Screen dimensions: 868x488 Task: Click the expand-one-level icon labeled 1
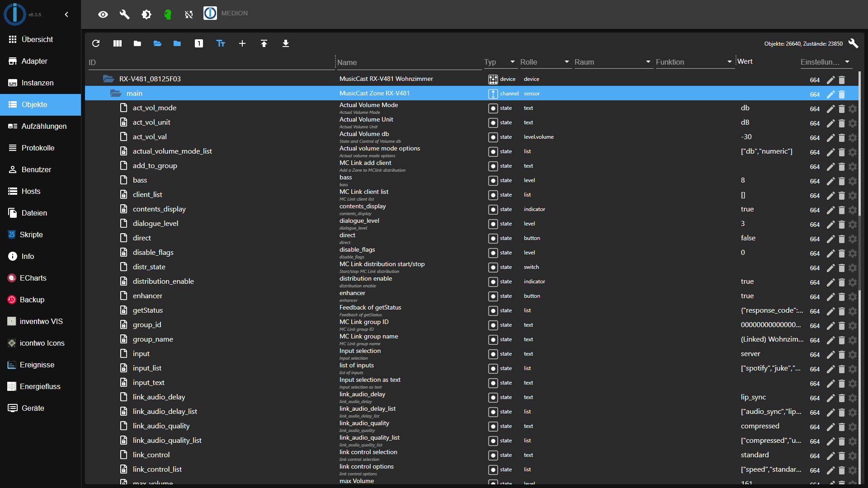tap(199, 43)
